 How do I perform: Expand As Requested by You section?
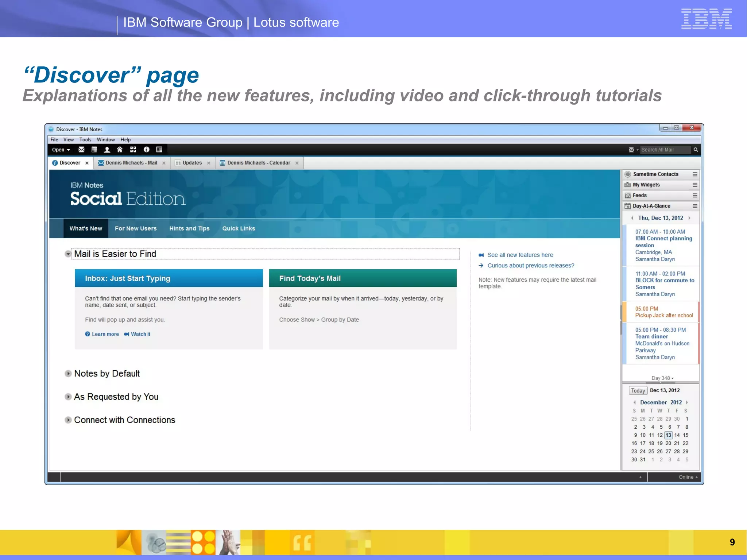coord(68,397)
